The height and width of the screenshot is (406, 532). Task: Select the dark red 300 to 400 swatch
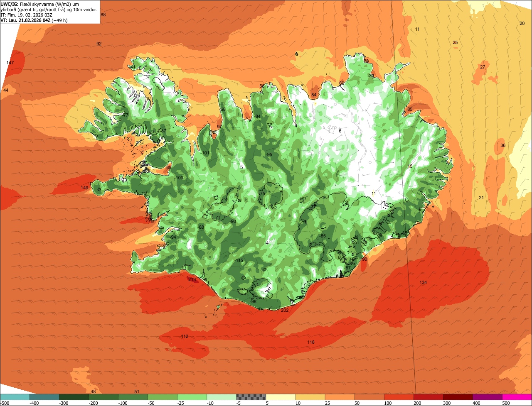[458, 397]
